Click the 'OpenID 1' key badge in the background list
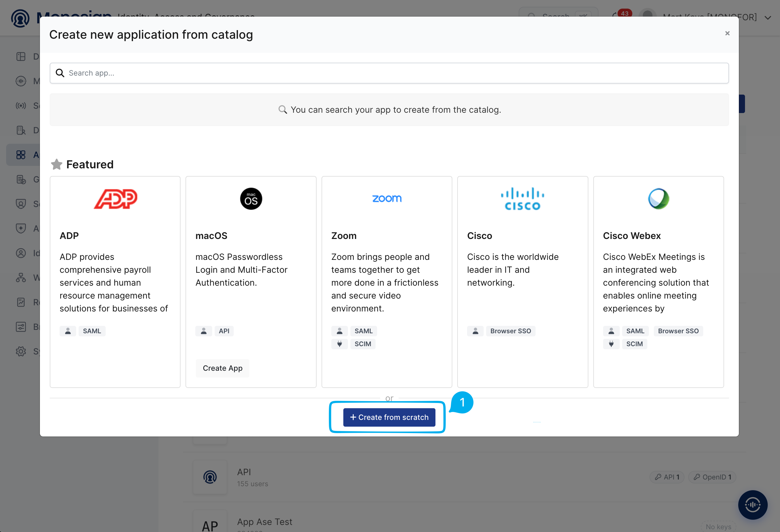Image resolution: width=780 pixels, height=532 pixels. pos(712,477)
